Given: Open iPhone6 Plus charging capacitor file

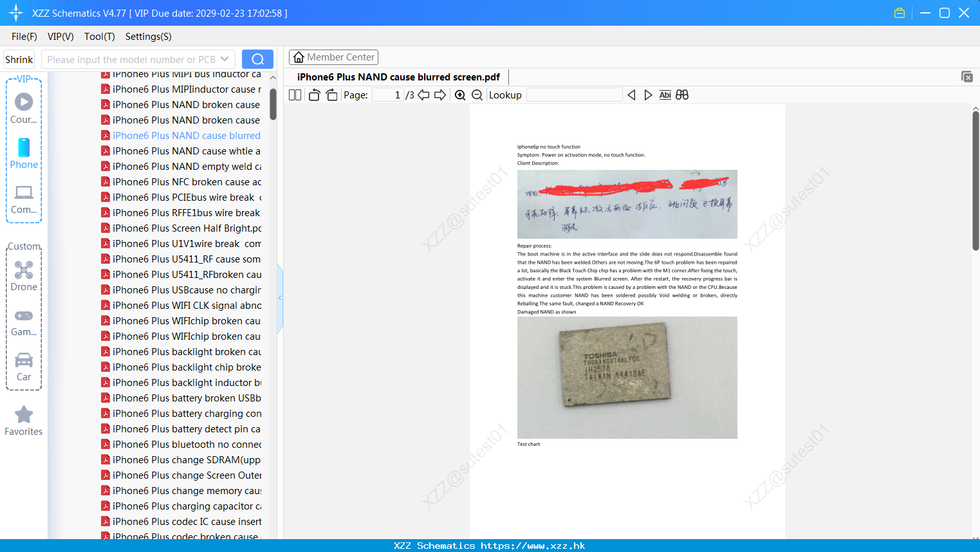Looking at the screenshot, I should (x=181, y=506).
